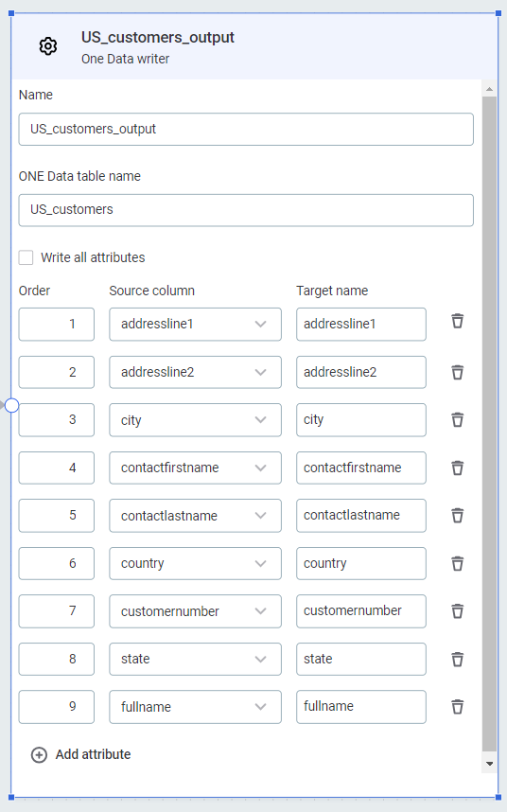507x812 pixels.
Task: Edit the Order field containing 9
Action: [x=57, y=707]
